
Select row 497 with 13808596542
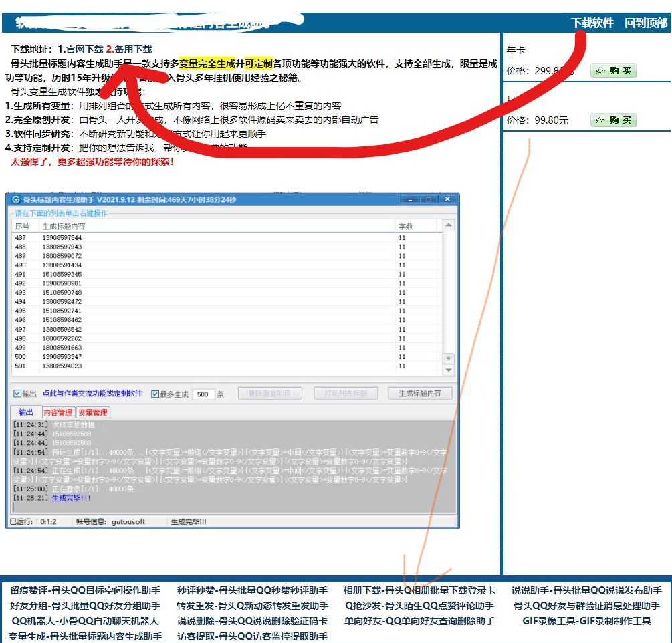[226, 329]
